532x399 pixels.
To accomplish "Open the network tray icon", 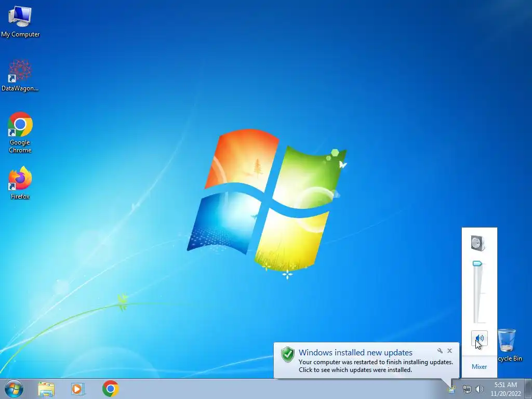I will 467,389.
